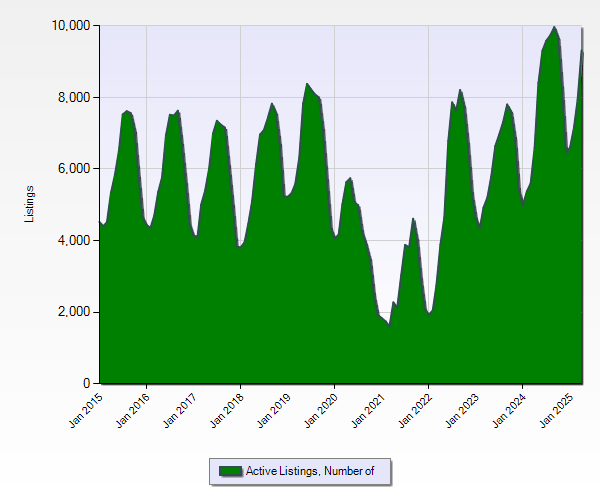Click the green legend color swatch
600x500 pixels.
(x=230, y=471)
